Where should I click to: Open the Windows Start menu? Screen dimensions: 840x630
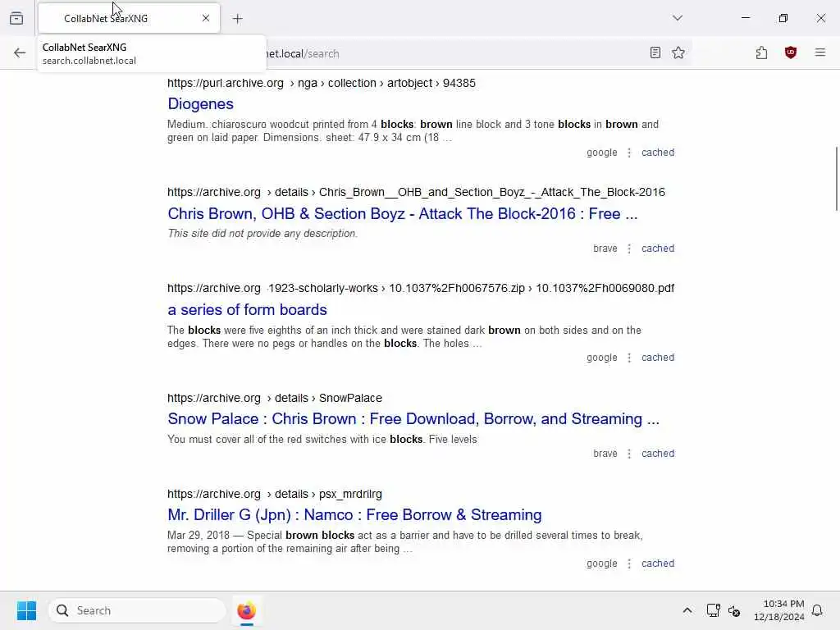pyautogui.click(x=26, y=610)
